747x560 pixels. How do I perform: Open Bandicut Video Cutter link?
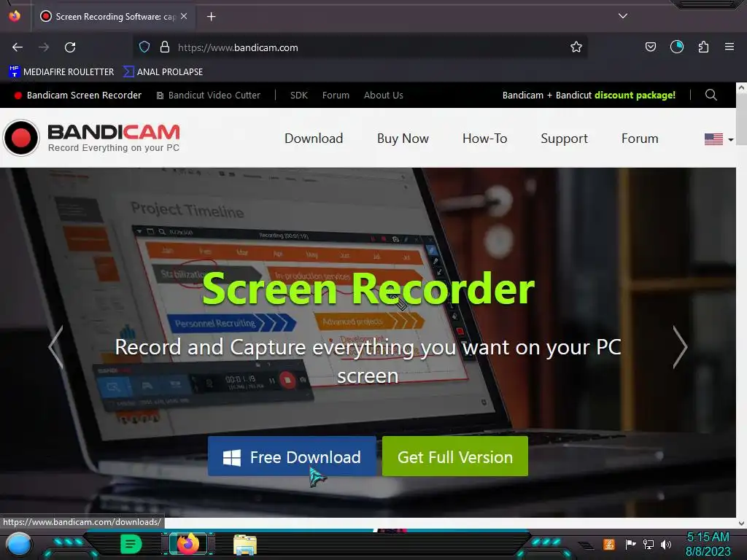pos(209,96)
